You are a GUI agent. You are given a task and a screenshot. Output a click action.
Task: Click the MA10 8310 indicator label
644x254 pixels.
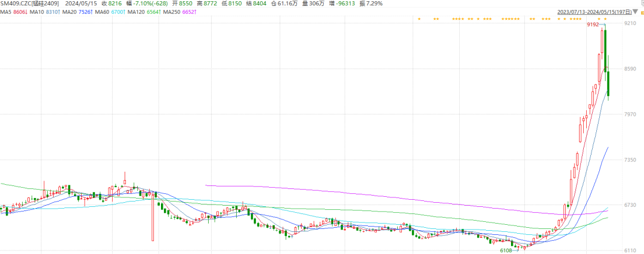pos(45,13)
